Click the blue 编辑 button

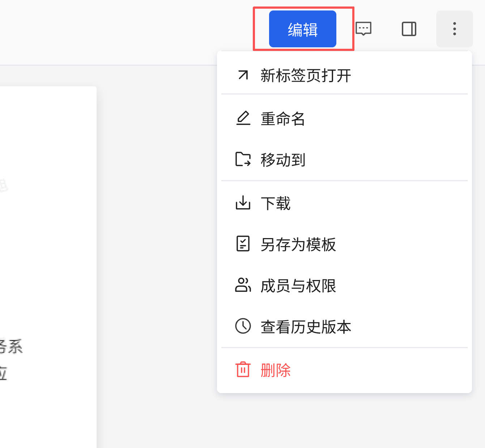point(302,29)
